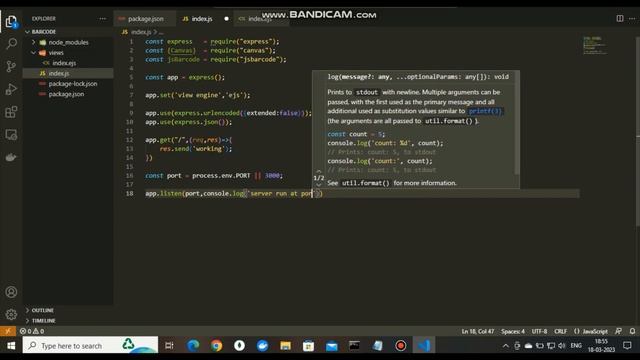Click line number 18 in the gutter
Image resolution: width=640 pixels, height=360 pixels.
tap(130, 193)
